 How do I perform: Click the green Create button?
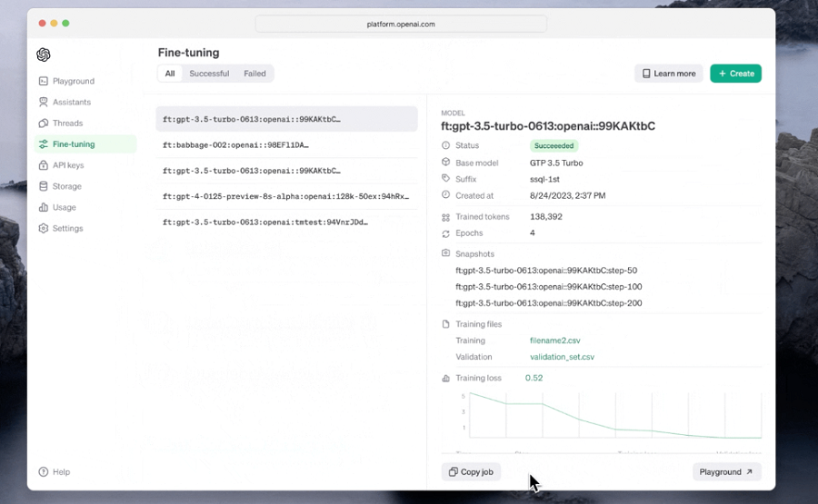[x=735, y=74]
